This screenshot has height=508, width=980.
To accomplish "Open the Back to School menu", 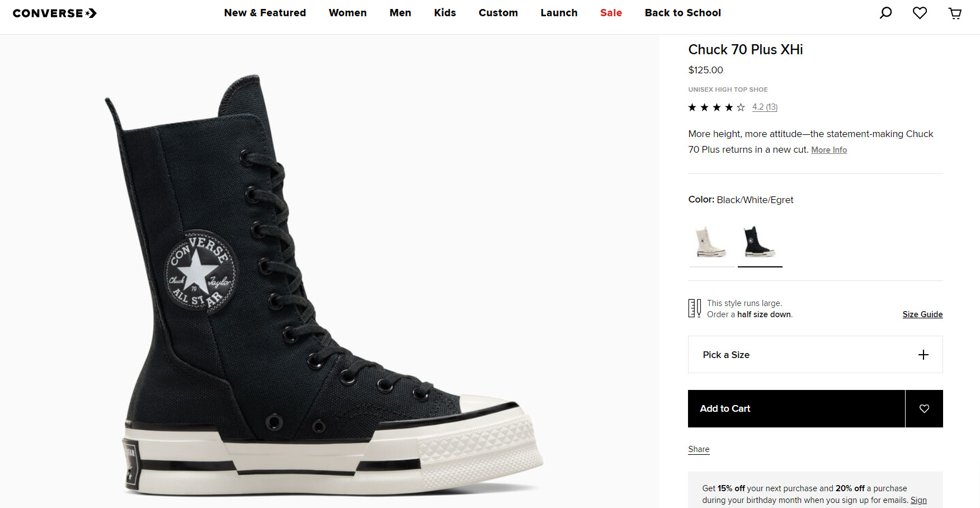I will tap(682, 13).
